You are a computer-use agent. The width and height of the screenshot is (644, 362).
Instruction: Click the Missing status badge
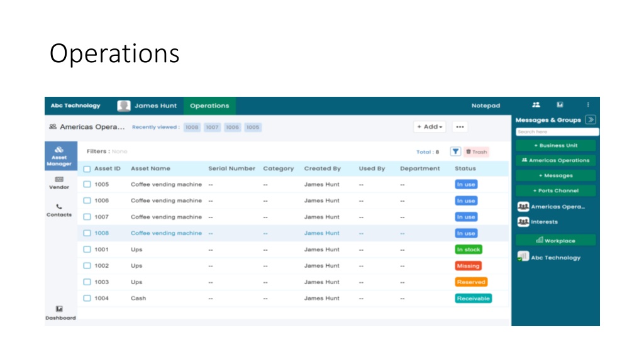click(468, 266)
